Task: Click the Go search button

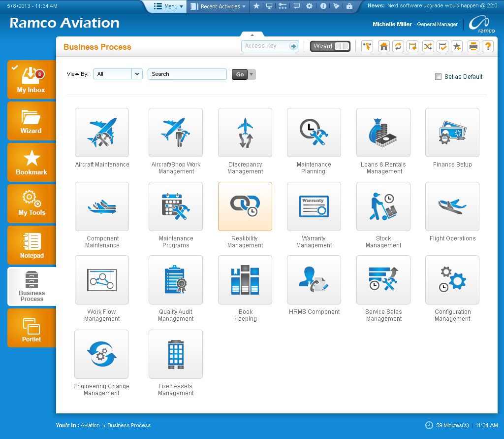Action: (239, 74)
